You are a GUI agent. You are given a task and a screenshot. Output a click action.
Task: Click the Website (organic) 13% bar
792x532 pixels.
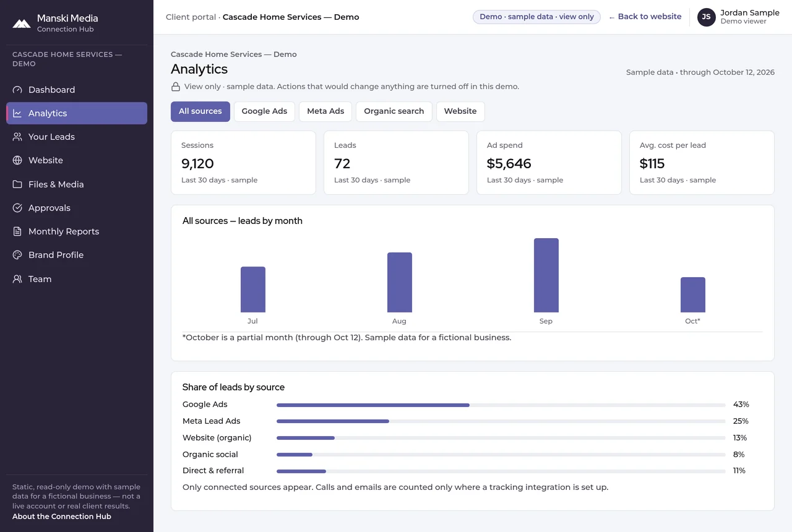(x=501, y=438)
